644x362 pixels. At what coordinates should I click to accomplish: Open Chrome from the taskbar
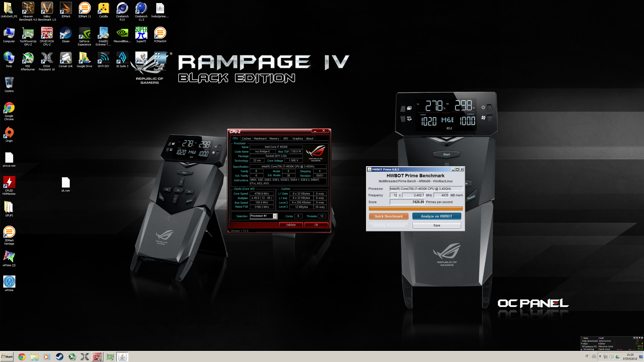[x=22, y=357]
